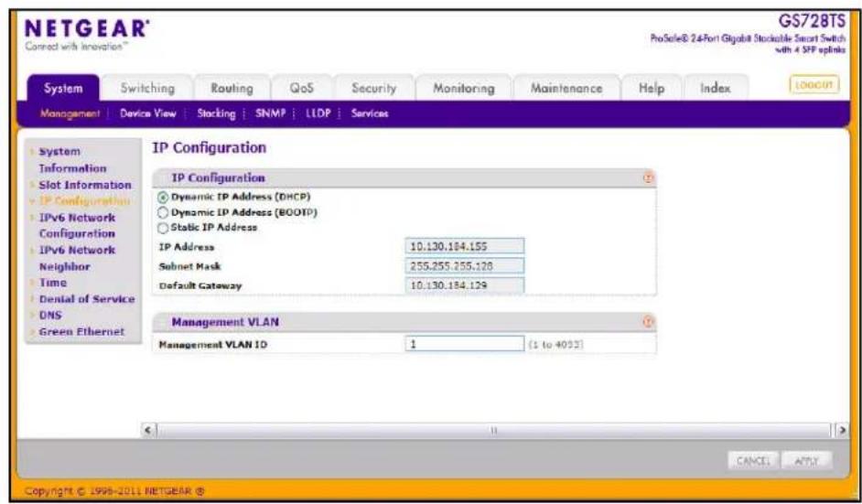Open the Index tab

716,88
